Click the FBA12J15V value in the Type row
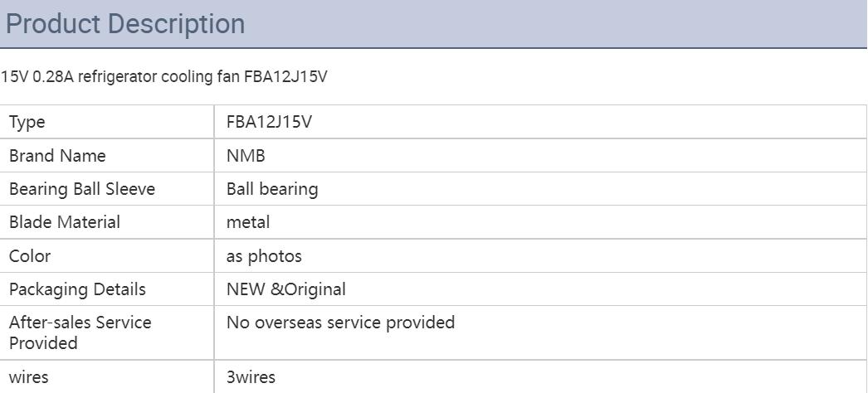The height and width of the screenshot is (393, 868). point(269,122)
